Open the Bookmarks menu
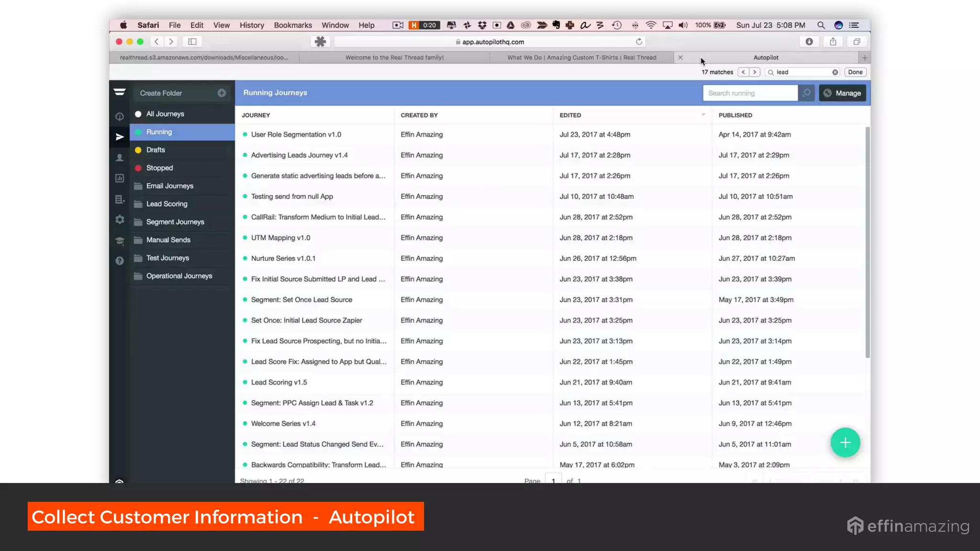980x551 pixels. [293, 25]
